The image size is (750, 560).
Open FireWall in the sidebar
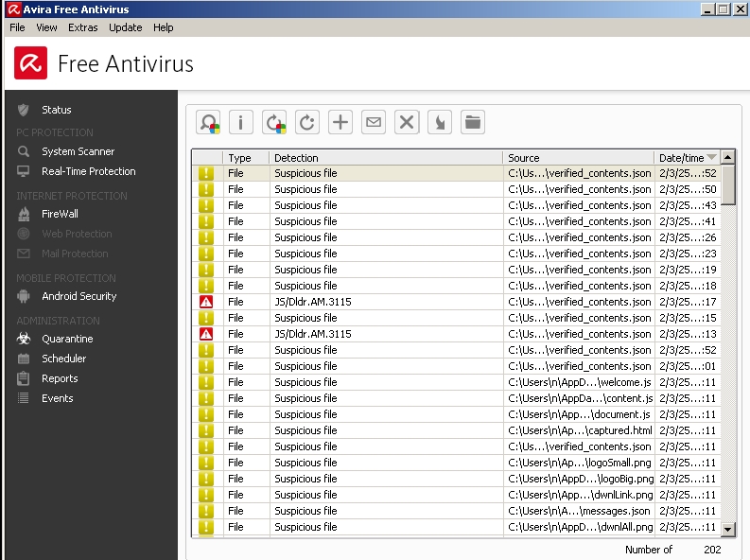coord(60,214)
